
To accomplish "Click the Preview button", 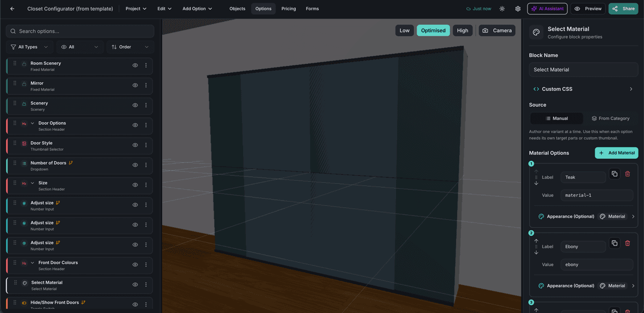I will (588, 9).
